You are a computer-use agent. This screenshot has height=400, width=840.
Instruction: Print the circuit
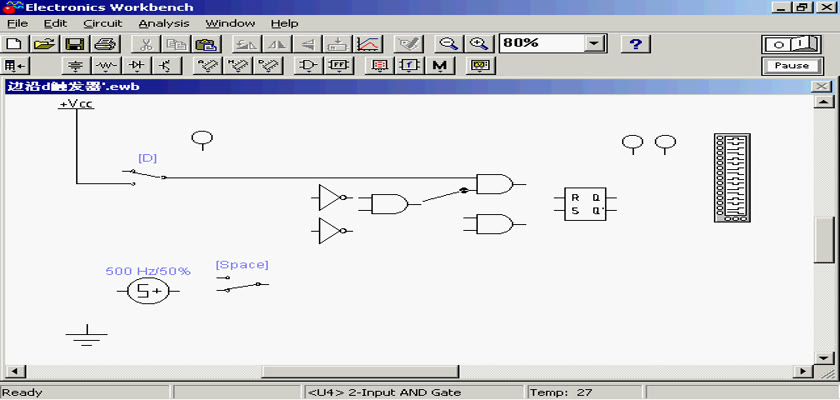click(x=106, y=43)
